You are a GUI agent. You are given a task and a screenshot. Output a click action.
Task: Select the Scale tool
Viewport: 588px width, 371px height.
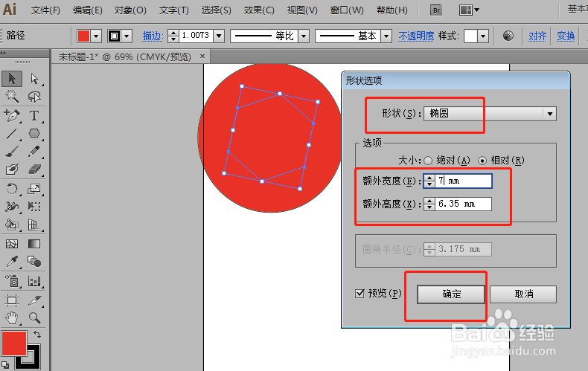coord(34,188)
